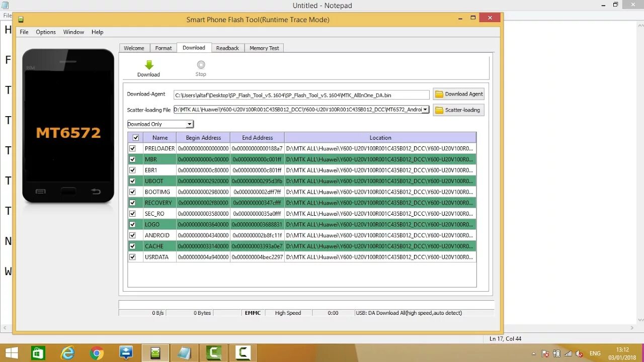Screen dimensions: 644x362
Task: Click USB: DA Download All status text
Action: (x=409, y=313)
